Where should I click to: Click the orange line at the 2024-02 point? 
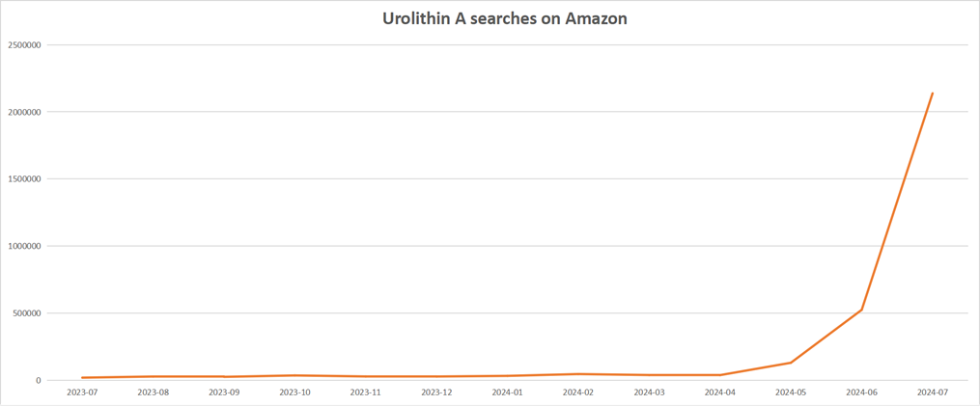click(x=578, y=374)
